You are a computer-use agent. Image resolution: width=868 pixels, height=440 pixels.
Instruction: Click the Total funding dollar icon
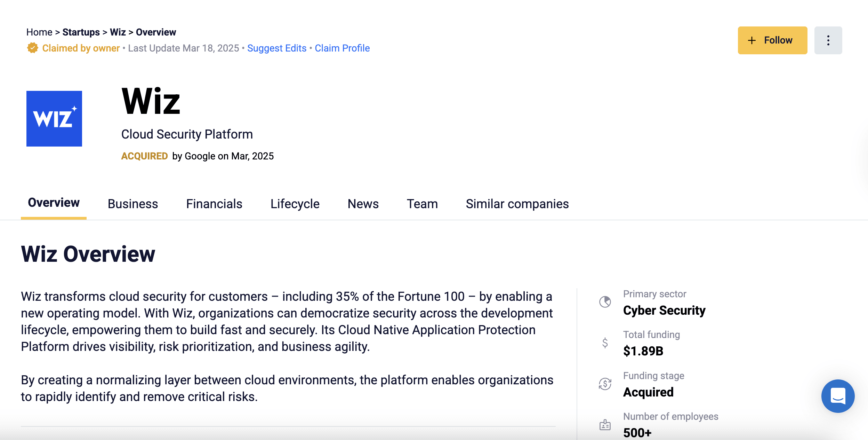(605, 343)
